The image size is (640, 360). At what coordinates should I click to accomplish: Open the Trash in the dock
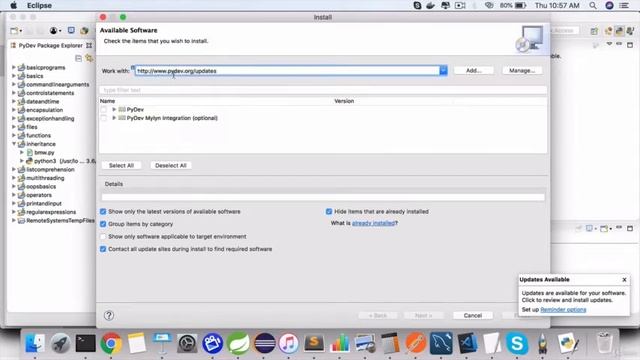pyautogui.click(x=604, y=343)
